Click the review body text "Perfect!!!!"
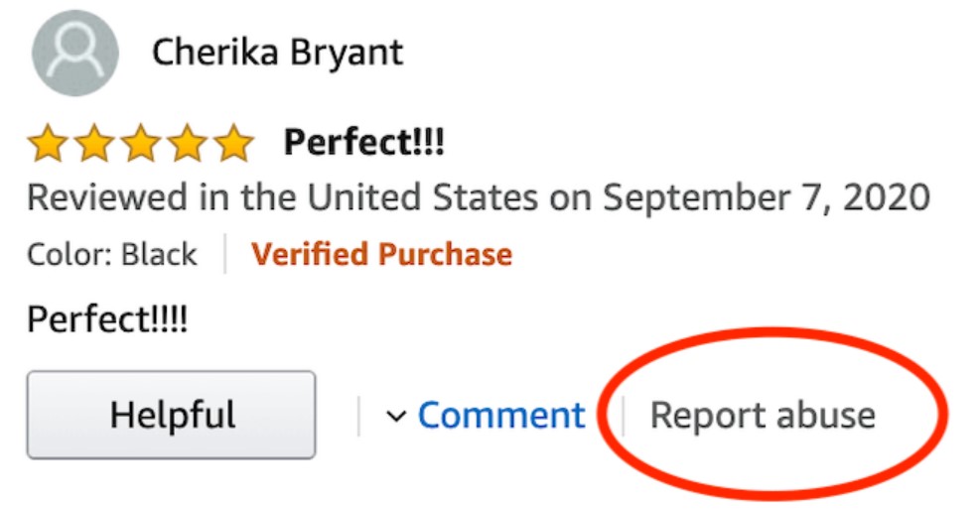The height and width of the screenshot is (510, 980). click(107, 319)
